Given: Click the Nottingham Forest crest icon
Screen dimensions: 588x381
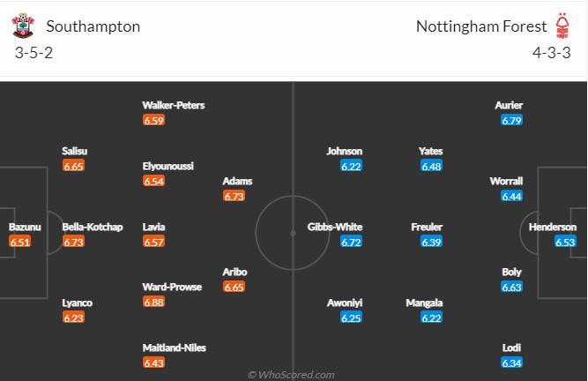Looking at the screenshot, I should (x=562, y=26).
